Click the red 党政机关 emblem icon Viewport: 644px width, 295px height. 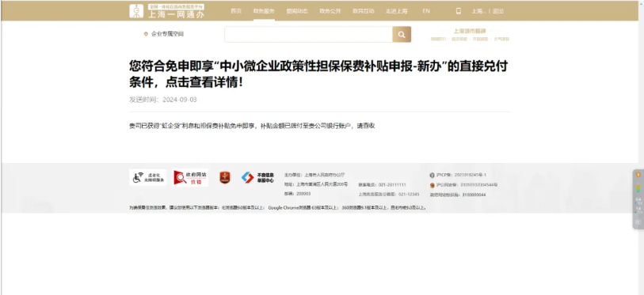coord(225,178)
